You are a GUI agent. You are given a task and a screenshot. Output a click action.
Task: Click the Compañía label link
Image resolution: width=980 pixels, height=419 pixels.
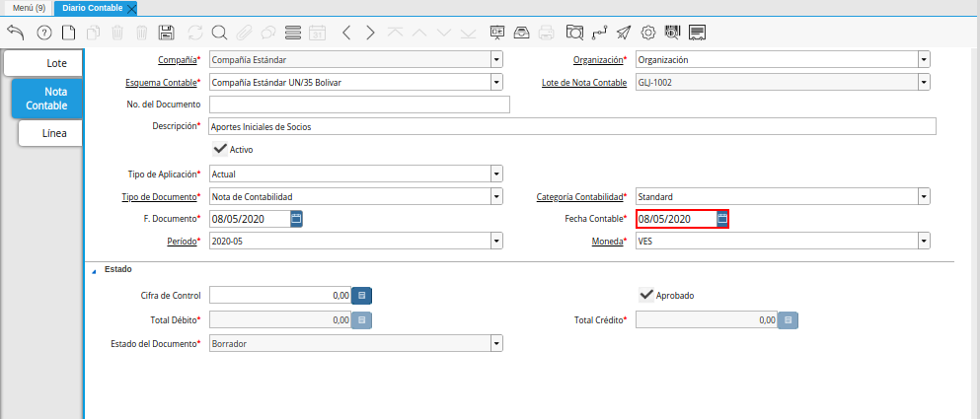[177, 60]
